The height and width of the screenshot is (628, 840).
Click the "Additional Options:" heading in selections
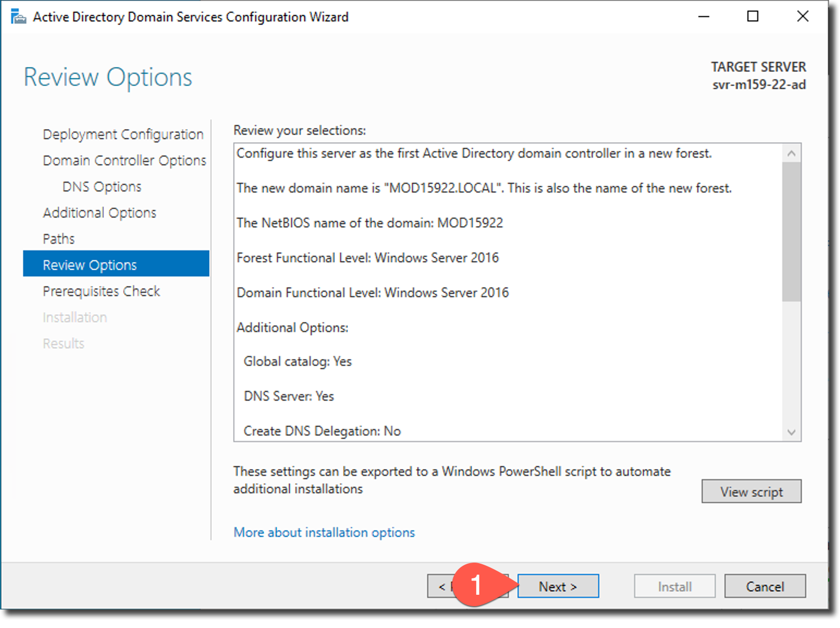293,328
